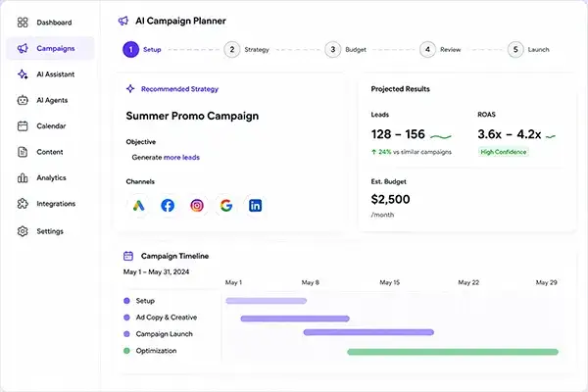588x392 pixels.
Task: Click 'May 1 – May 31, 2024' date range
Action: tap(156, 272)
